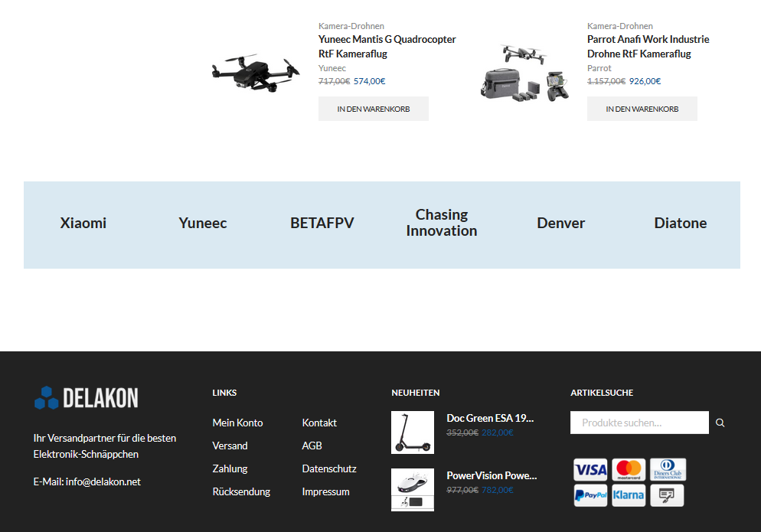Open Parrot Anafi Work Industrie Drohne title

tap(648, 47)
